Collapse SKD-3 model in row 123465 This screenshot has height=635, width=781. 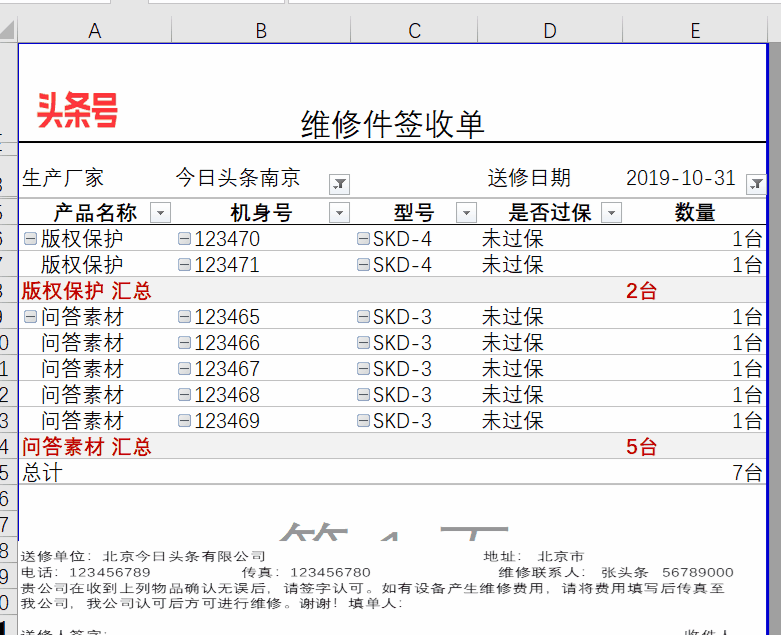pyautogui.click(x=363, y=317)
